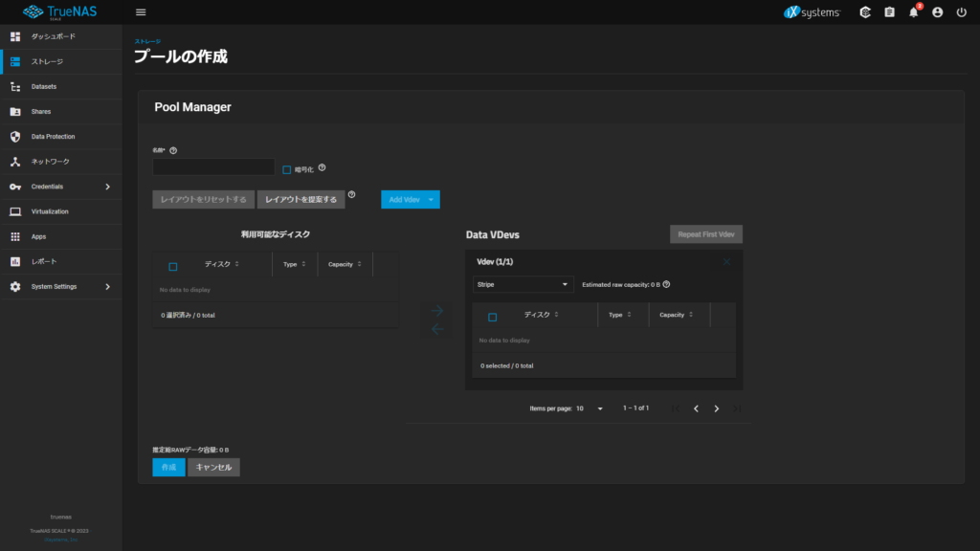
Task: Open the Items per page dropdown
Action: 590,408
